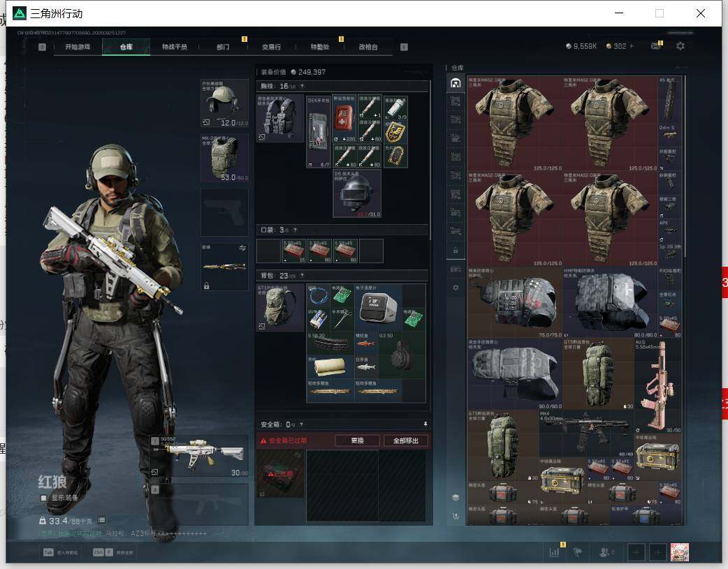
Task: Click the stack layers icon in warehouse sidebar
Action: click(456, 497)
